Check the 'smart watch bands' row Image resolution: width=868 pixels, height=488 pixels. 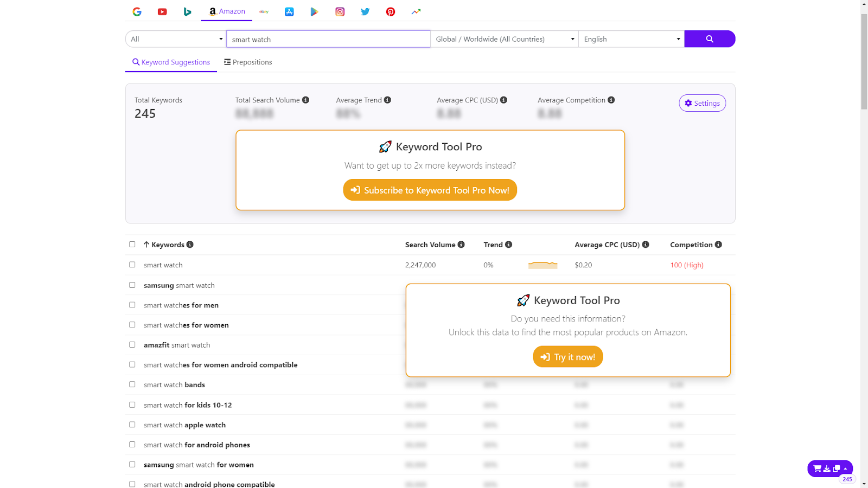(132, 384)
